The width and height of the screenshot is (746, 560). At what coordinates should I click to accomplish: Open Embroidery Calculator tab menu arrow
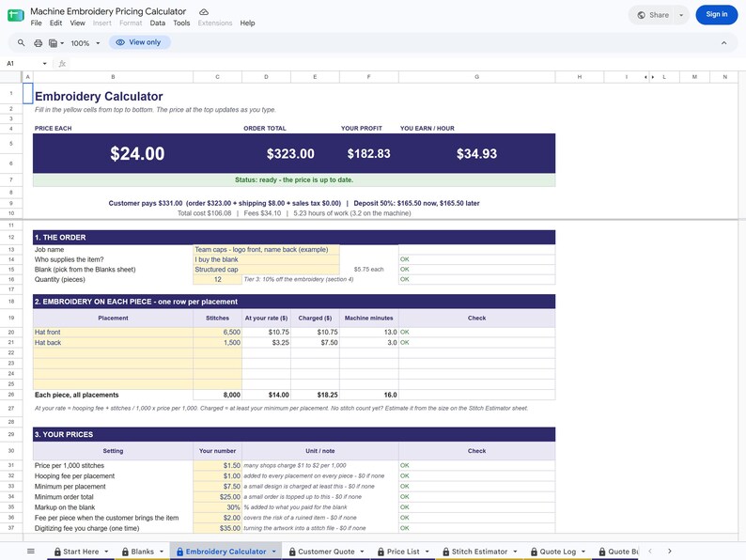coord(274,552)
